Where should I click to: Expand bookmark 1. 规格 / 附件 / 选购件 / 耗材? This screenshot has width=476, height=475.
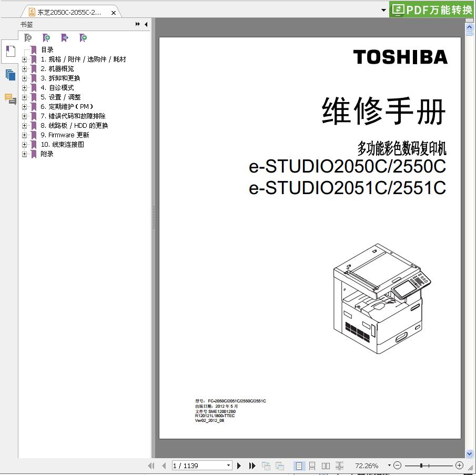24,59
